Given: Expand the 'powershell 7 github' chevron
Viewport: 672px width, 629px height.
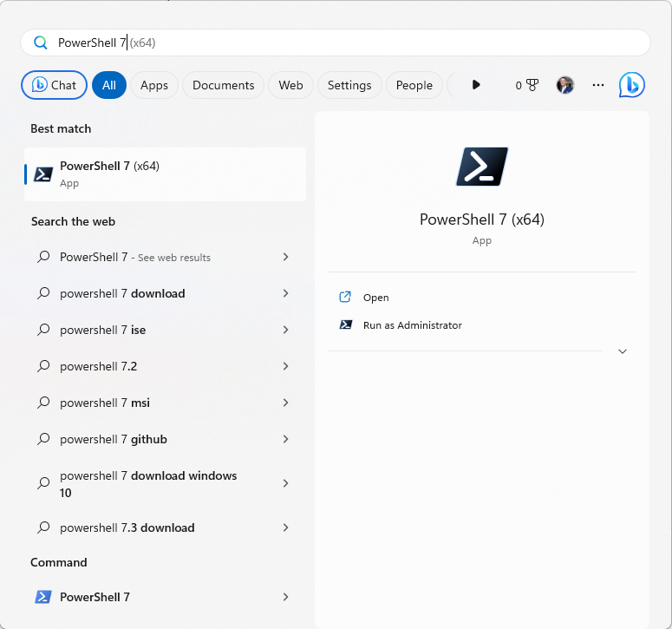Looking at the screenshot, I should tap(285, 439).
